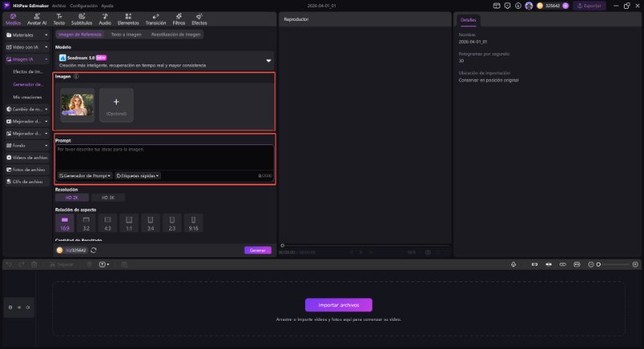Screen dimensions: 644x349
Task: Click the Prompt text input field
Action: click(x=163, y=157)
